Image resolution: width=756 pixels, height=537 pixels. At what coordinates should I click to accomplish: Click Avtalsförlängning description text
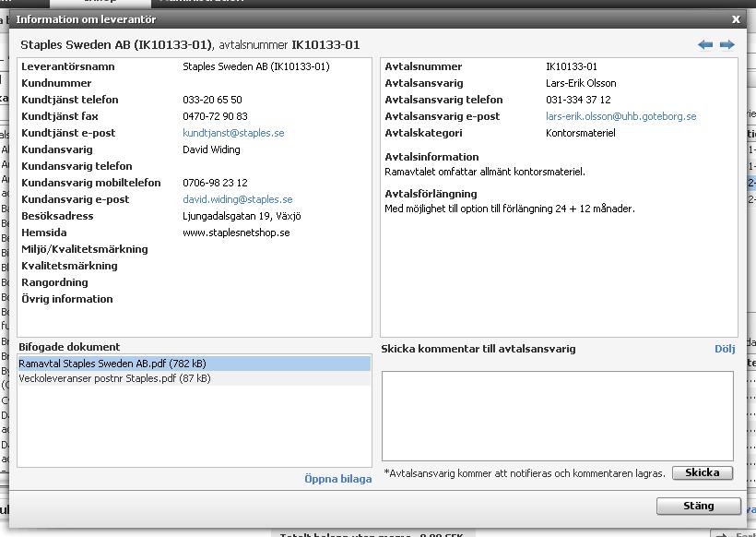pyautogui.click(x=510, y=209)
